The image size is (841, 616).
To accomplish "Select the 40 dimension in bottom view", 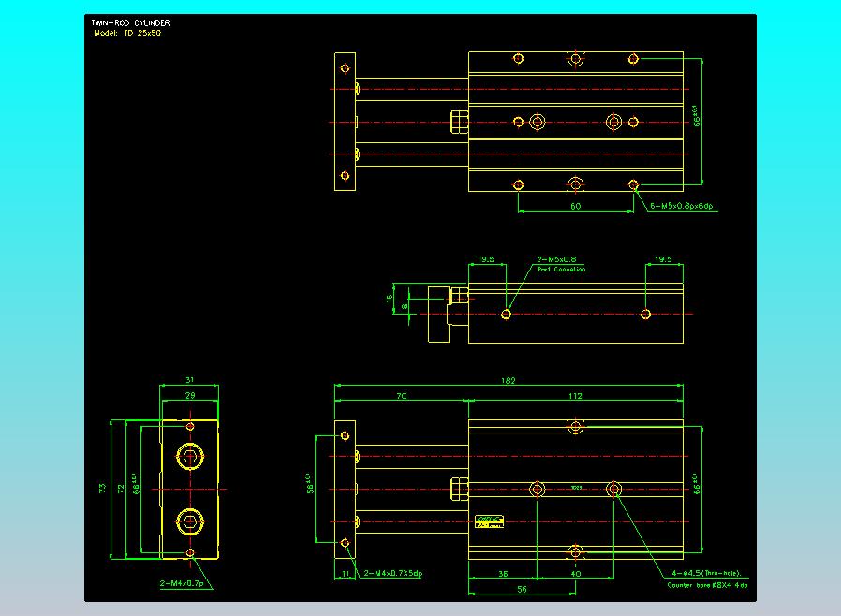I will [576, 574].
